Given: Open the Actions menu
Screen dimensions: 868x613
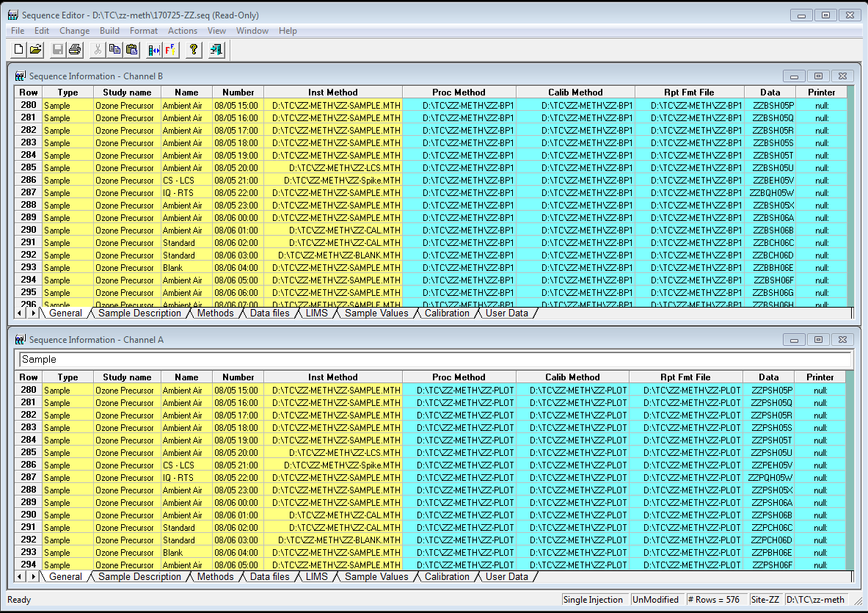Looking at the screenshot, I should tap(183, 31).
